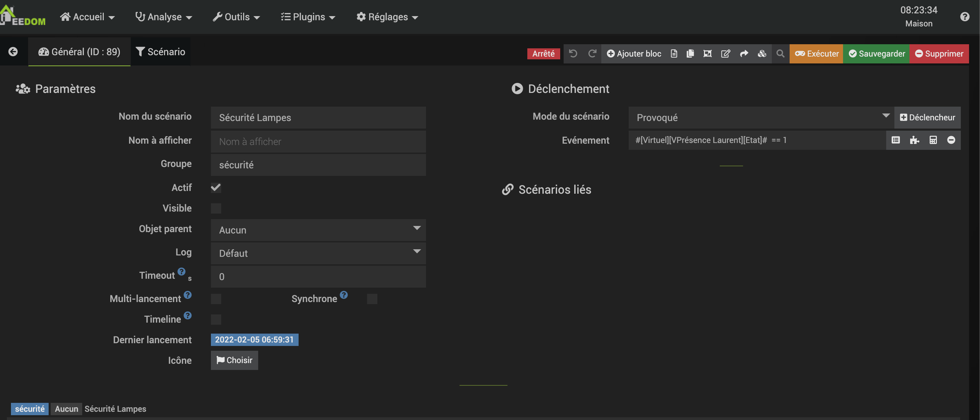The height and width of the screenshot is (420, 980).
Task: Expand the Log dropdown set to Défaut
Action: [x=318, y=253]
